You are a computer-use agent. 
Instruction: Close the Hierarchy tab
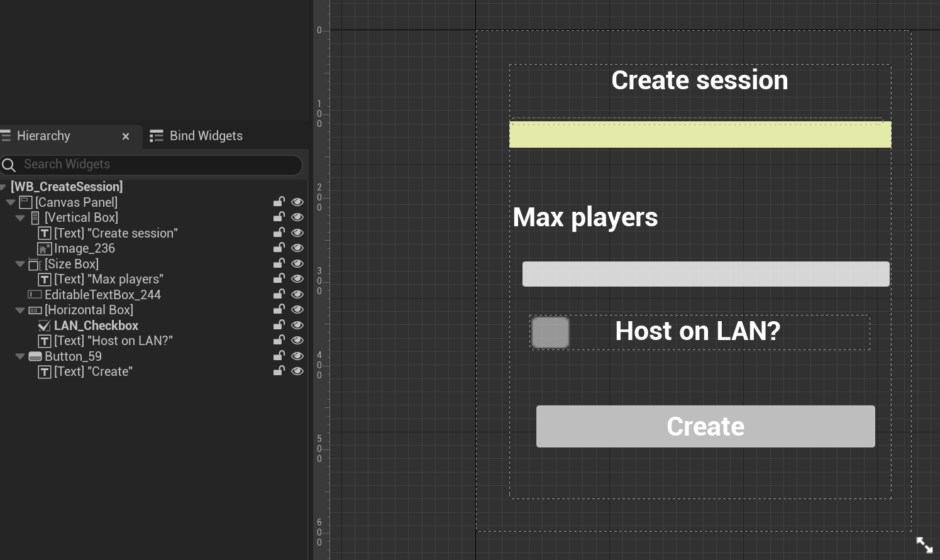pyautogui.click(x=126, y=136)
